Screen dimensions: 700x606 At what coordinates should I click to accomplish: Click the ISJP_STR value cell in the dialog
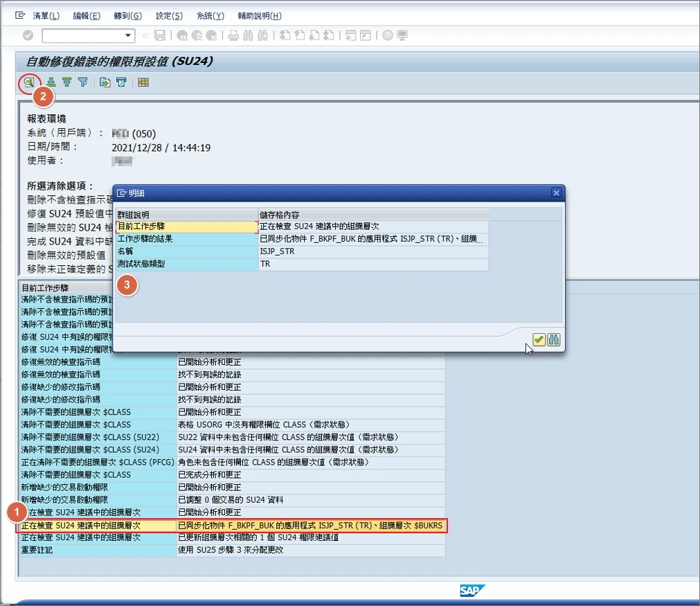pos(374,251)
